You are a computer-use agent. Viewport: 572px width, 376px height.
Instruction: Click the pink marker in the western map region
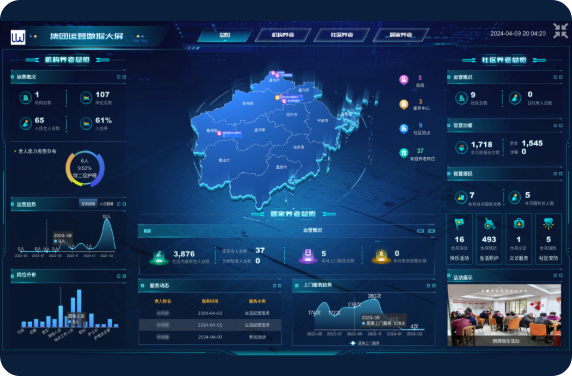click(219, 133)
